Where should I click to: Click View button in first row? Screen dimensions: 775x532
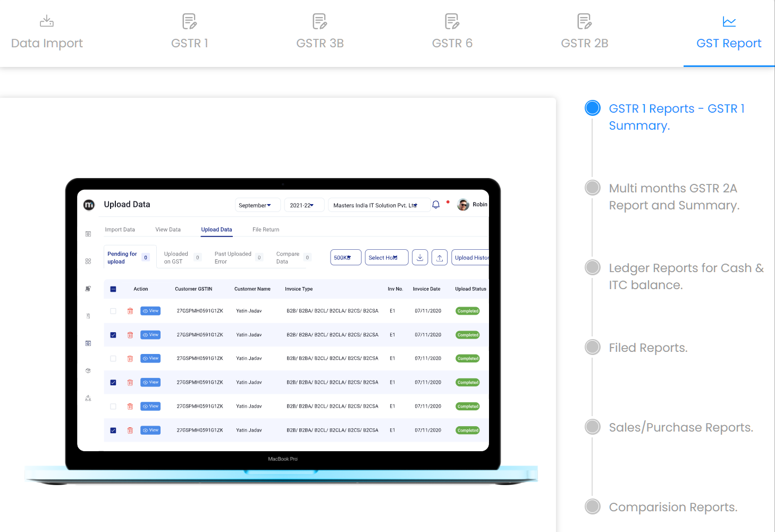(x=150, y=311)
